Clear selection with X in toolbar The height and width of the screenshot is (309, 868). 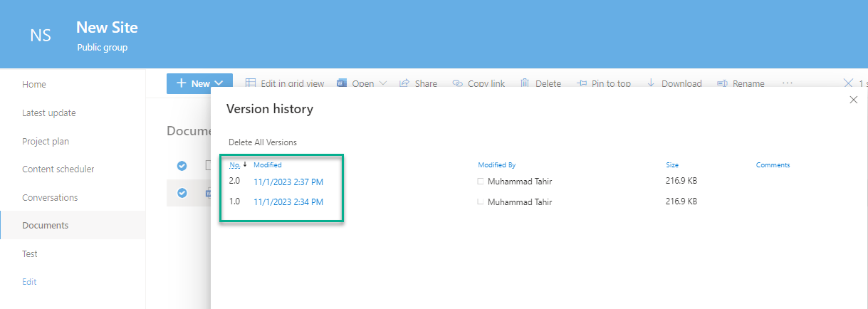click(848, 83)
